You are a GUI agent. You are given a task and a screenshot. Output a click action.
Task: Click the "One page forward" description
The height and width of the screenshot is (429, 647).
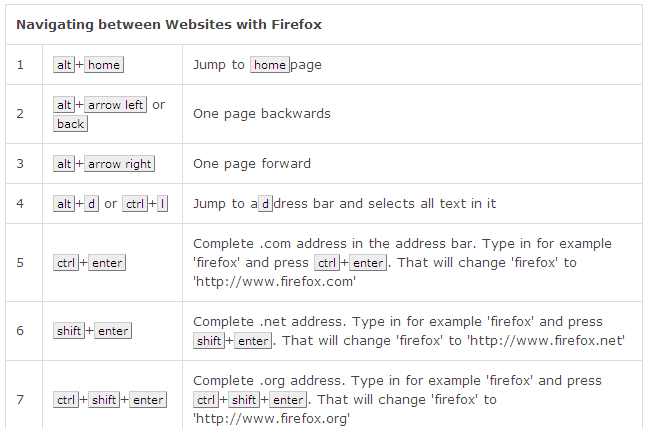pyautogui.click(x=252, y=164)
